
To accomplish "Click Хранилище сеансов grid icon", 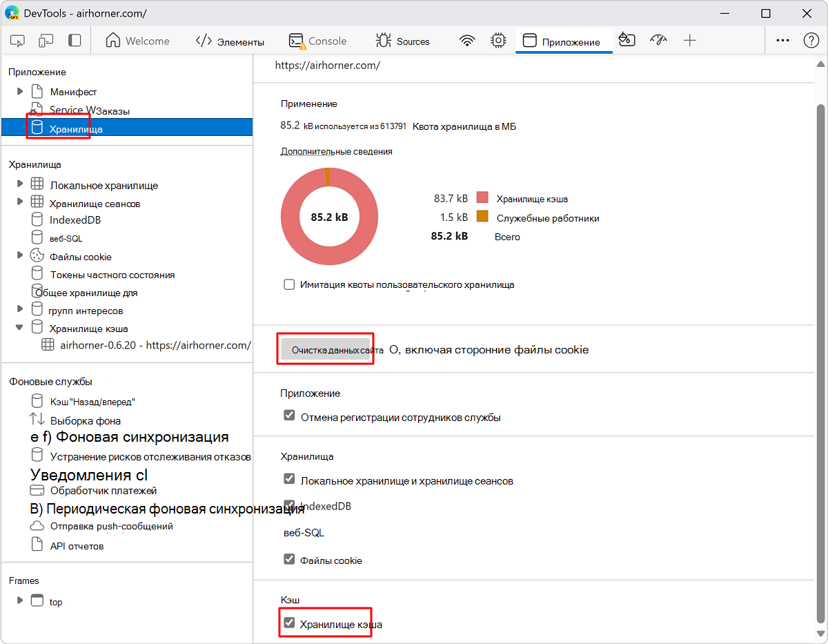I will coord(37,203).
